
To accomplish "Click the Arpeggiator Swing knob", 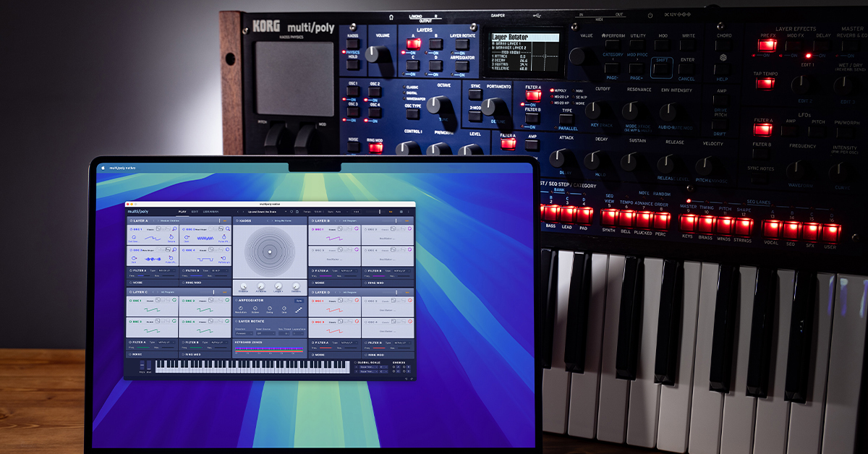I will pos(269,308).
